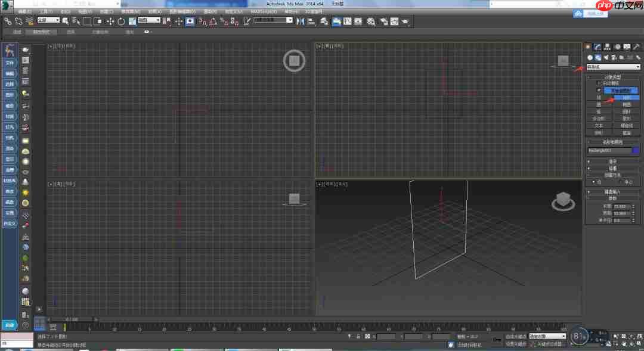This screenshot has width=644, height=351.
Task: Click the object color swatch beside the name field
Action: [x=634, y=150]
